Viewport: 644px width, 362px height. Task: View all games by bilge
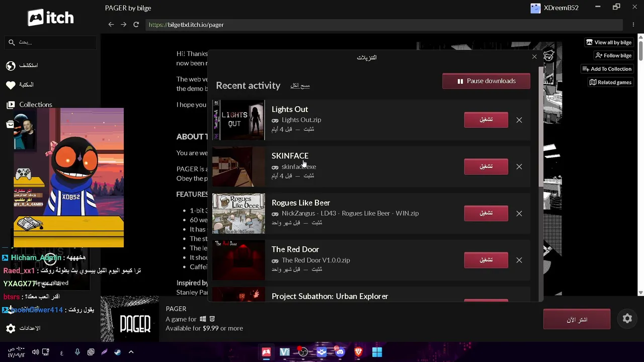click(609, 42)
